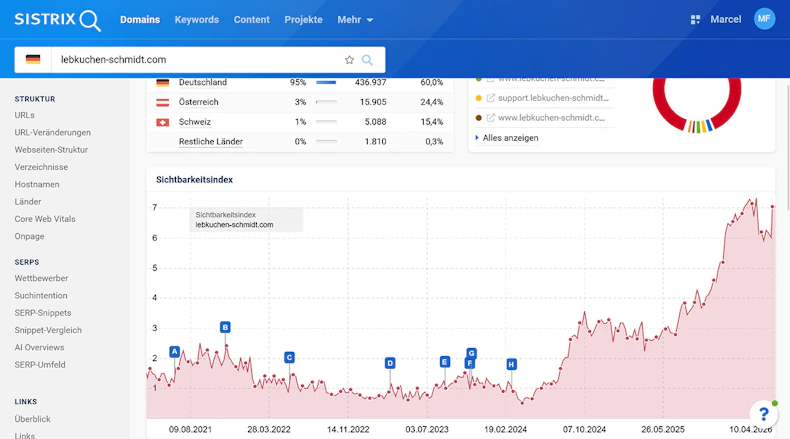The width and height of the screenshot is (790, 439).
Task: Click the value 436.937 in Deutschland row
Action: 370,82
